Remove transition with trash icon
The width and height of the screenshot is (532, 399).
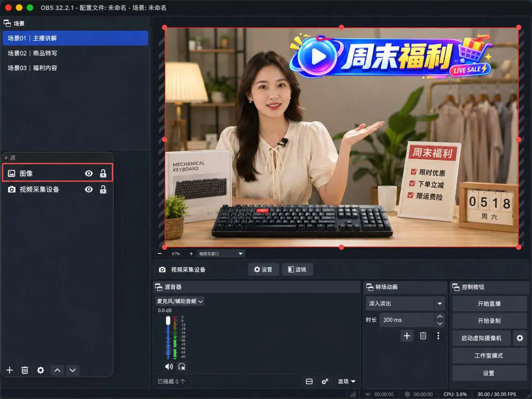(423, 336)
